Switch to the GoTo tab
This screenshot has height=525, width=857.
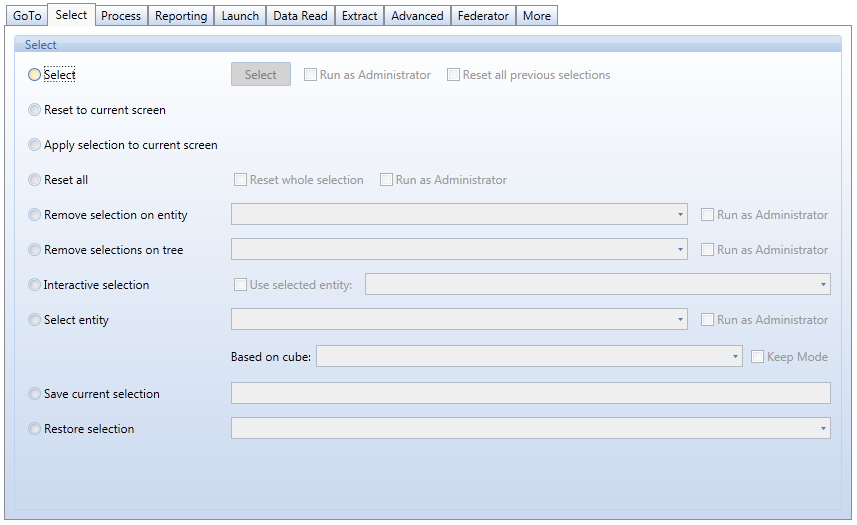[27, 16]
